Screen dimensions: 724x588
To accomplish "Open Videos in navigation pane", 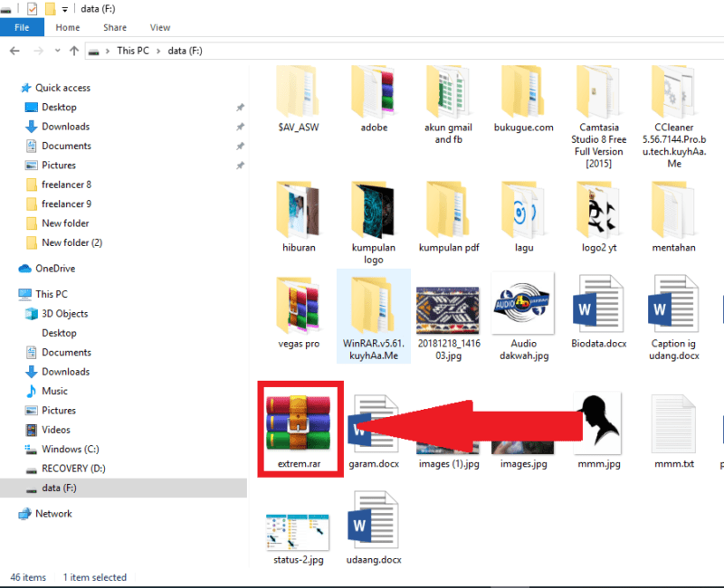I will tap(56, 430).
